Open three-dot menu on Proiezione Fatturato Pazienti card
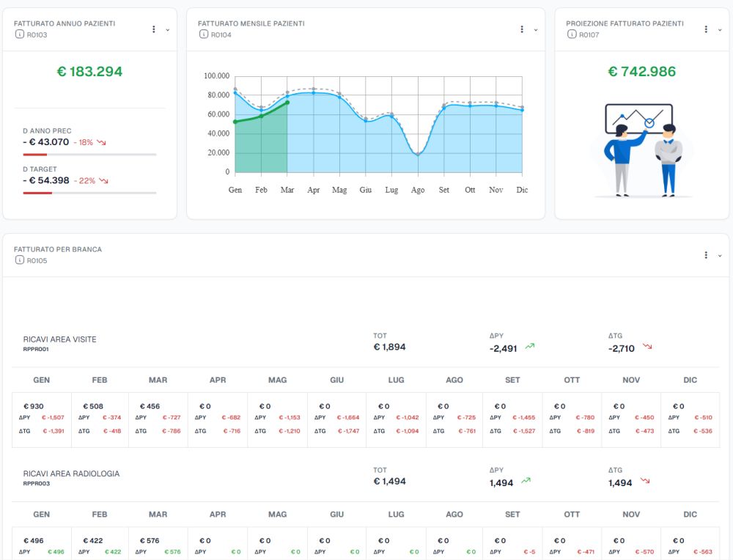The width and height of the screenshot is (733, 560). [x=706, y=29]
